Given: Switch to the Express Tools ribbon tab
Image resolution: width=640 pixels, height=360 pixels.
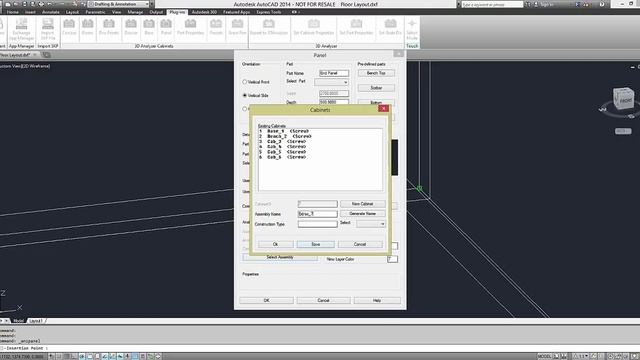Looking at the screenshot, I should pyautogui.click(x=269, y=12).
